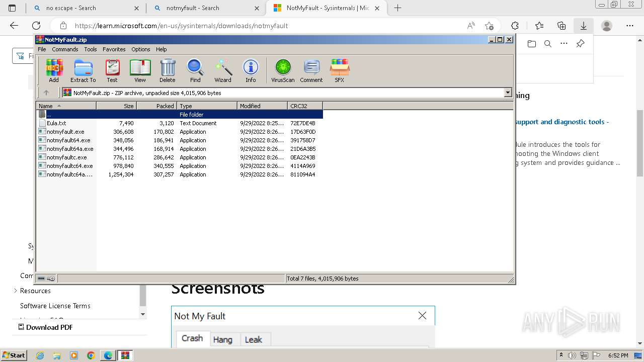The width and height of the screenshot is (644, 362).
Task: Open more options in downloads panel
Action: click(x=564, y=44)
